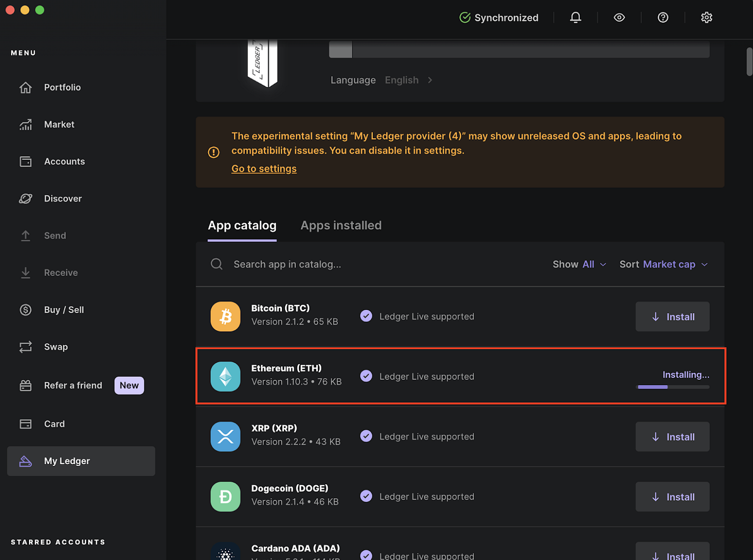
Task: Click the New badge beside Refer a friend
Action: pyautogui.click(x=129, y=385)
